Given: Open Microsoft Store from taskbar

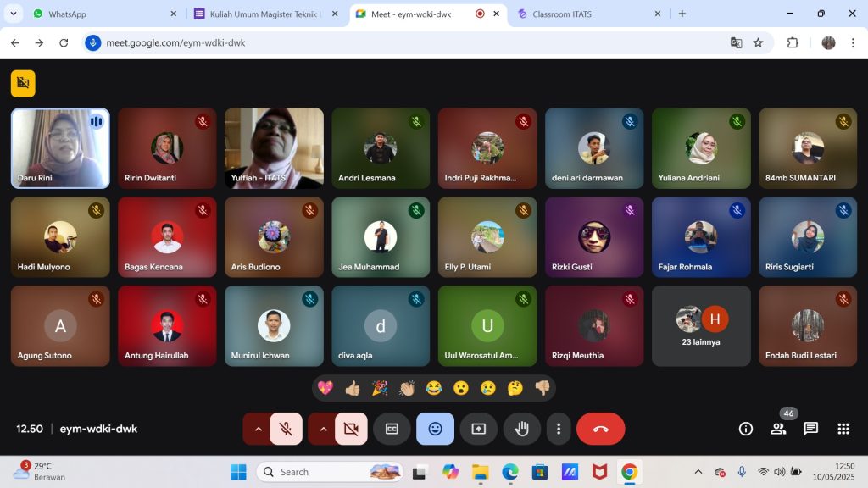Looking at the screenshot, I should 540,472.
